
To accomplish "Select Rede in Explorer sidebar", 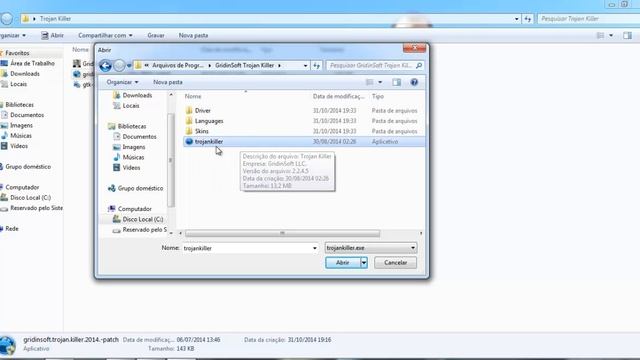I will pos(12,229).
